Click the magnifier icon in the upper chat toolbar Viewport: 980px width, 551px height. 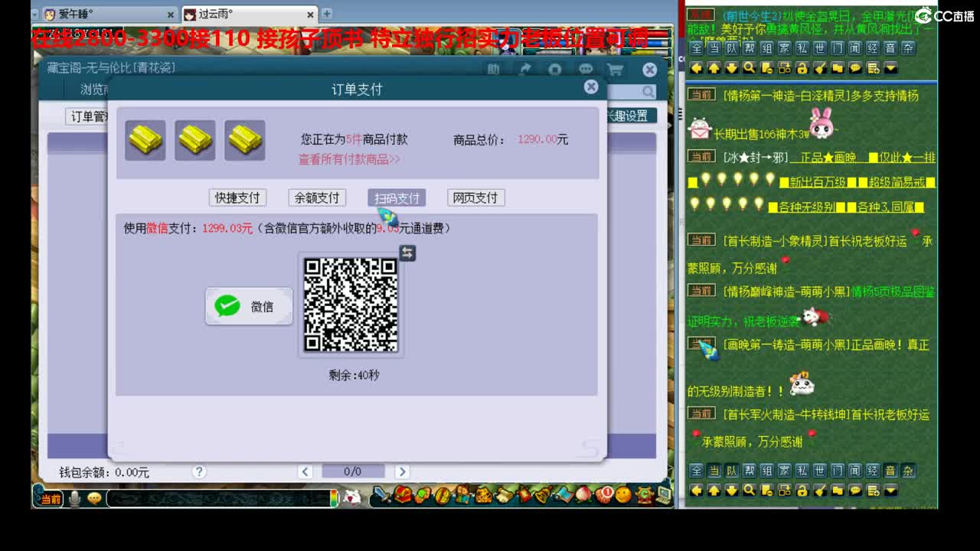(749, 67)
